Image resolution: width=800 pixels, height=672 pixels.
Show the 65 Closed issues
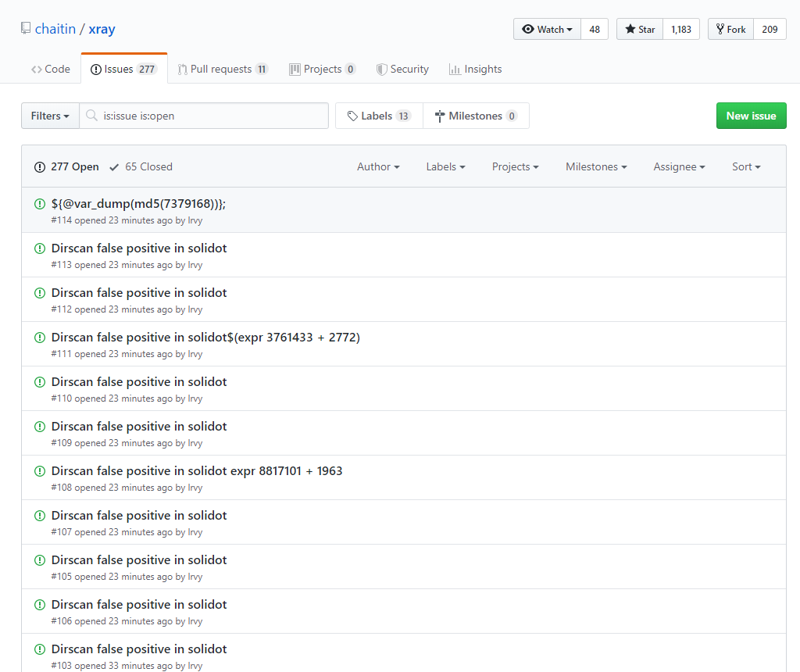pos(141,167)
